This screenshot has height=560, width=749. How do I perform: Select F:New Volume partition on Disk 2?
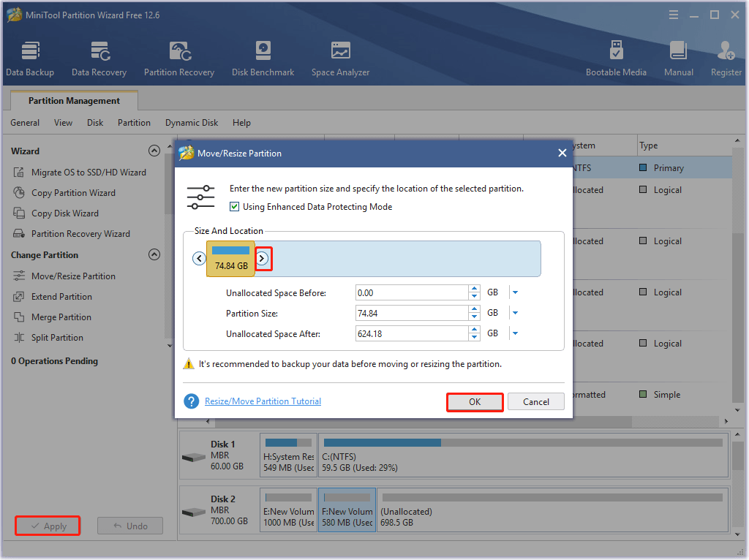[x=347, y=510]
